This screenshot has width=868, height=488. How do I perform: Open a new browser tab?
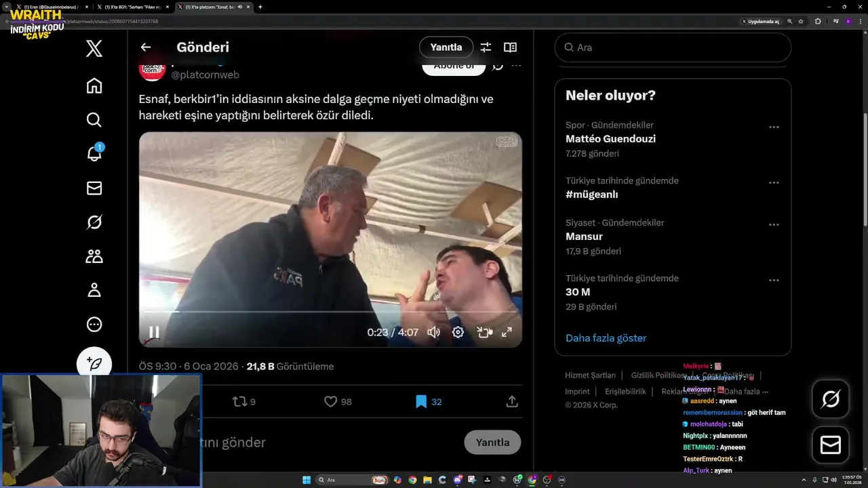[x=260, y=7]
